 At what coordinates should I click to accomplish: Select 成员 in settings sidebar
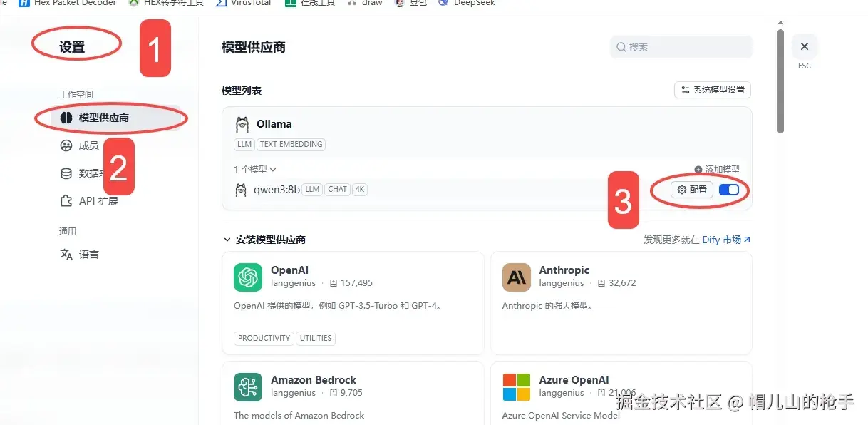coord(89,145)
